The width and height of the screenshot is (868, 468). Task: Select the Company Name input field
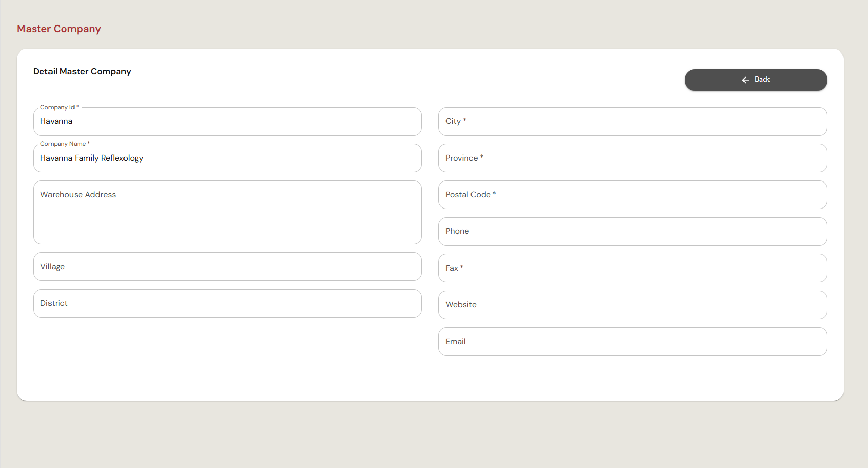pos(228,158)
